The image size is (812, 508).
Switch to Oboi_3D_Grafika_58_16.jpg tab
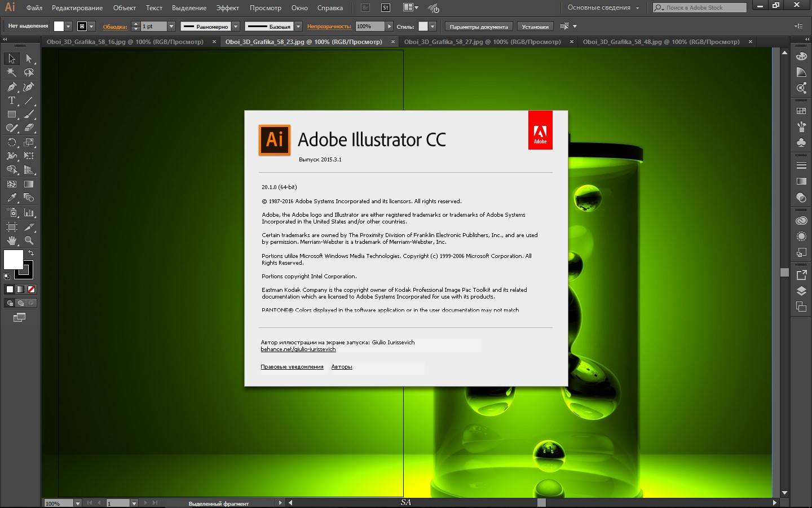(x=125, y=42)
